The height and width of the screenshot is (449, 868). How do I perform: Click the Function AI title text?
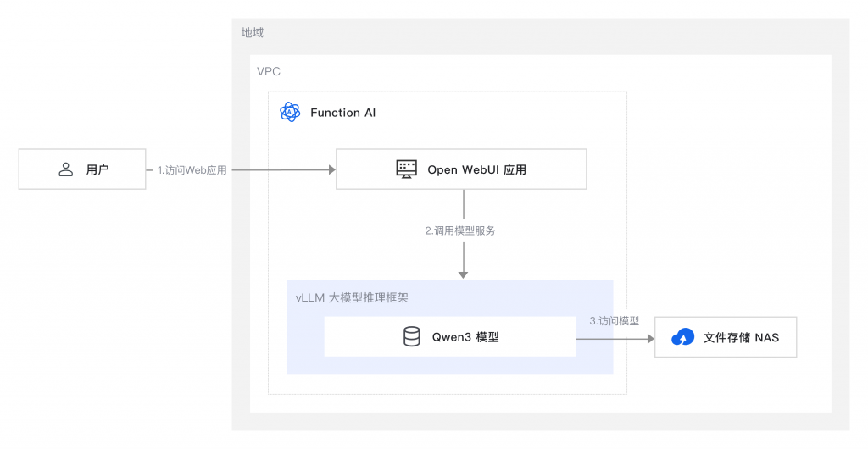[x=342, y=113]
